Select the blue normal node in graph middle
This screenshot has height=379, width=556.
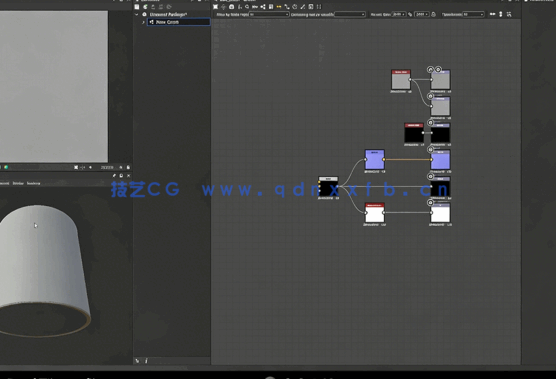click(375, 160)
